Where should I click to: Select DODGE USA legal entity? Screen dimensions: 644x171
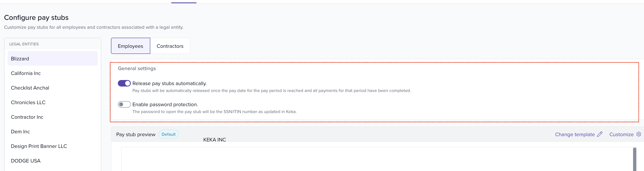coord(26,161)
